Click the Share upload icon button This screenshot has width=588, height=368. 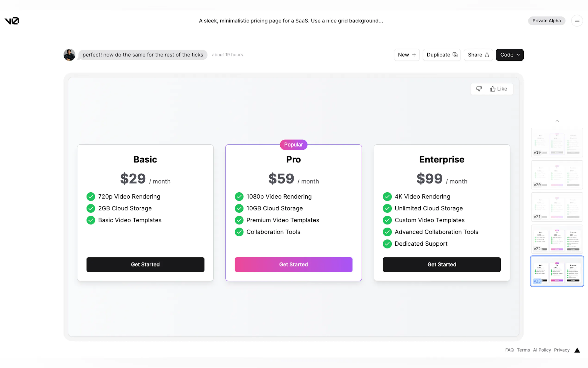478,55
